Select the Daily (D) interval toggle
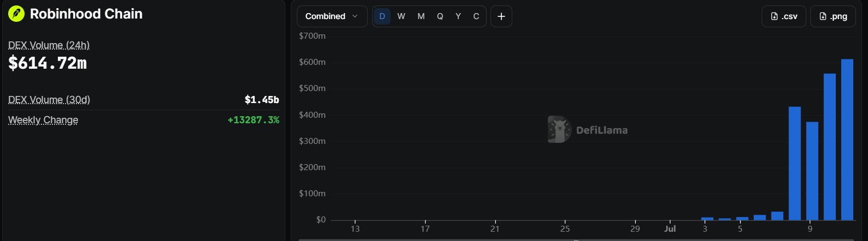 tap(382, 16)
